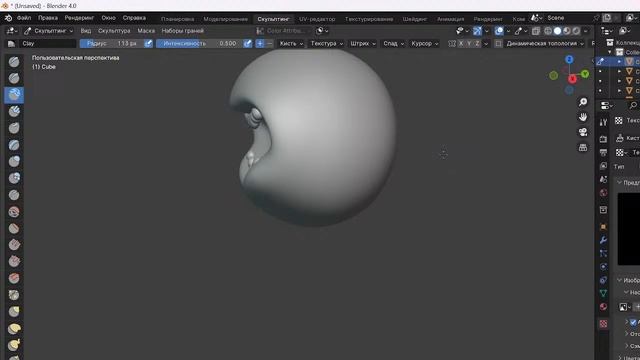Select the Smooth brush tool
640x360 pixels.
(x=14, y=211)
